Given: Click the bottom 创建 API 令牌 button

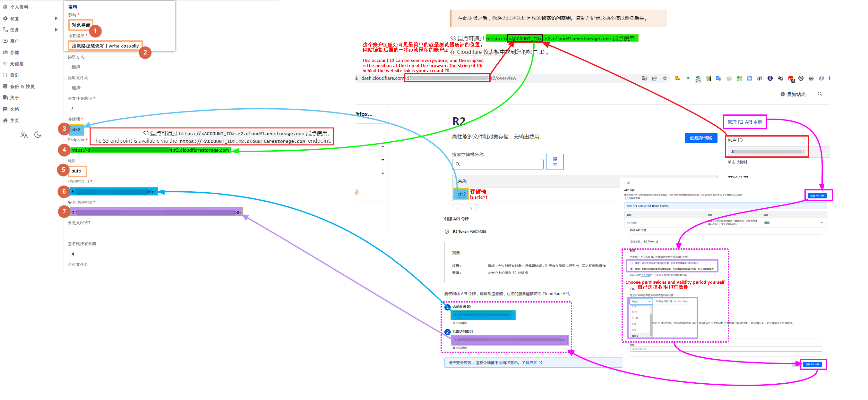Looking at the screenshot, I should click(x=812, y=364).
